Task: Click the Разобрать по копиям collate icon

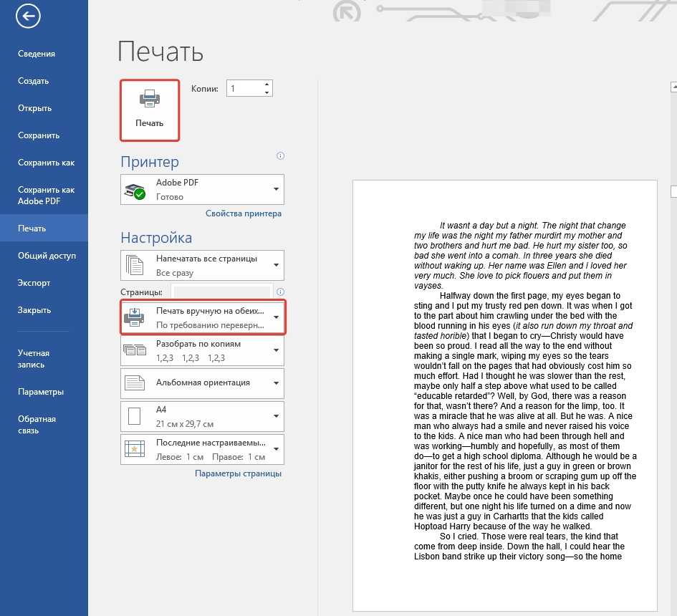Action: tap(135, 350)
